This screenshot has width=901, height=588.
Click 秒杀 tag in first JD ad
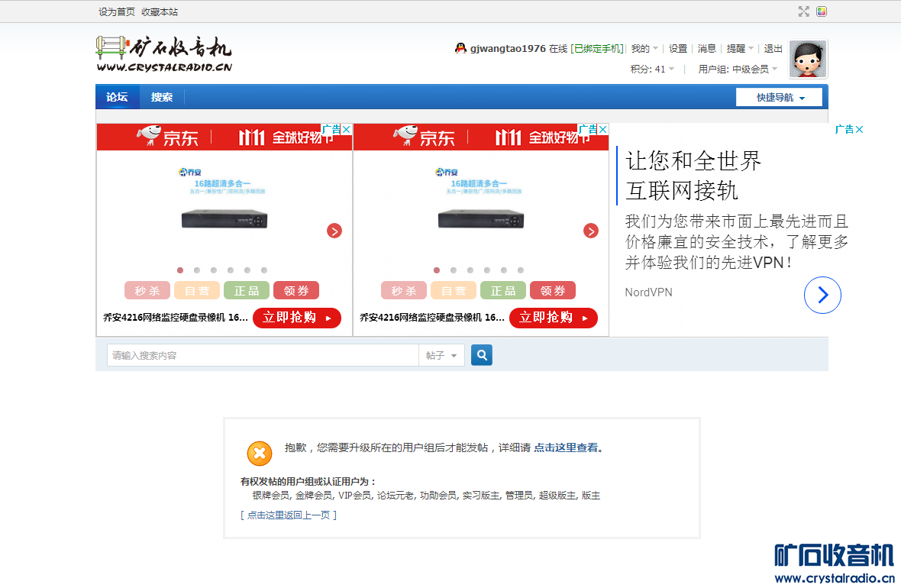click(x=147, y=291)
